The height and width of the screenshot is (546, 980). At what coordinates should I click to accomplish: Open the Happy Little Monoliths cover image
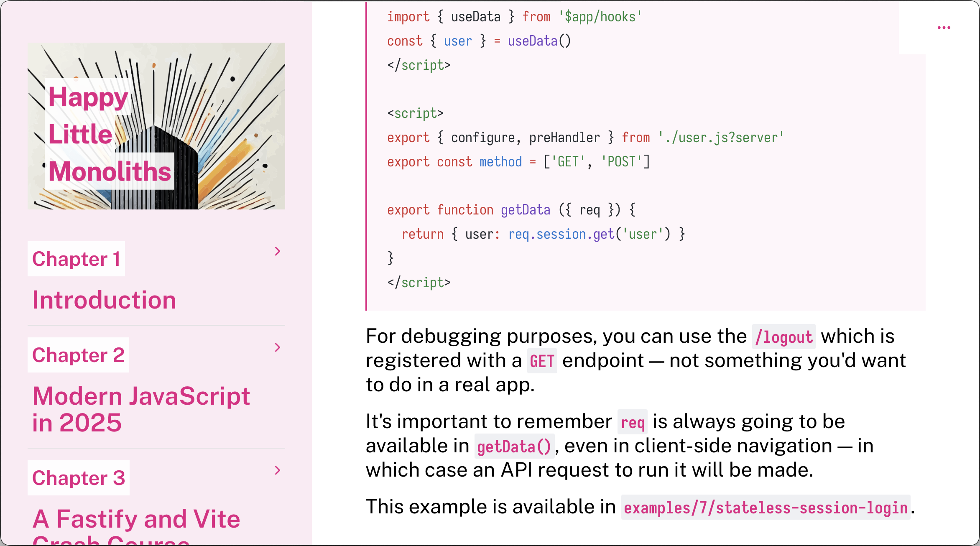[156, 126]
